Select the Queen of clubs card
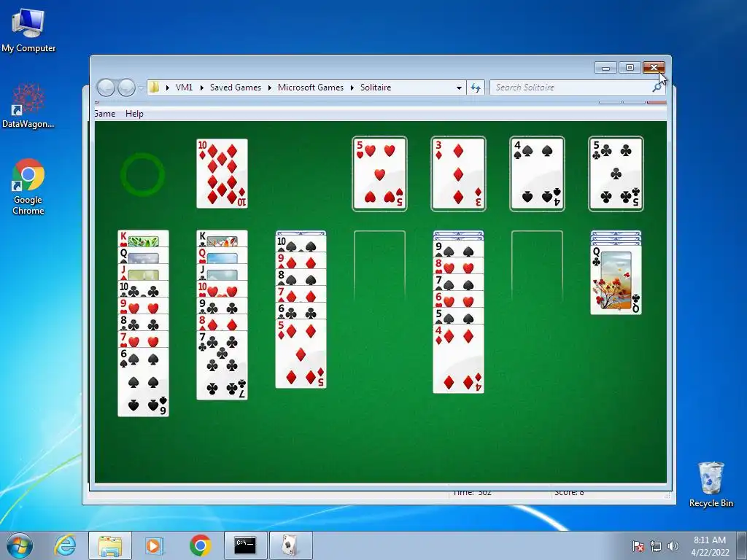Screen dimensions: 747x560 pyautogui.click(x=616, y=280)
